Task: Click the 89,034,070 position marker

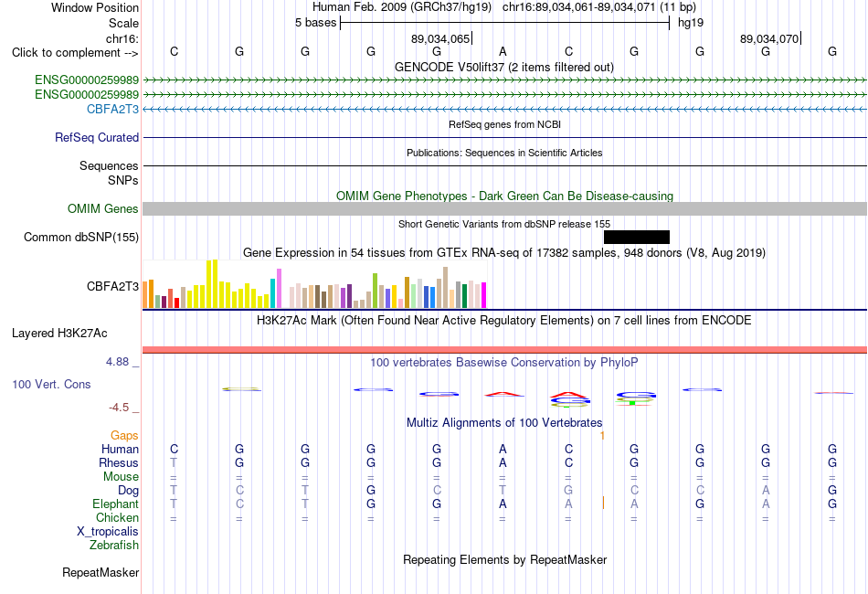Action: pyautogui.click(x=770, y=38)
